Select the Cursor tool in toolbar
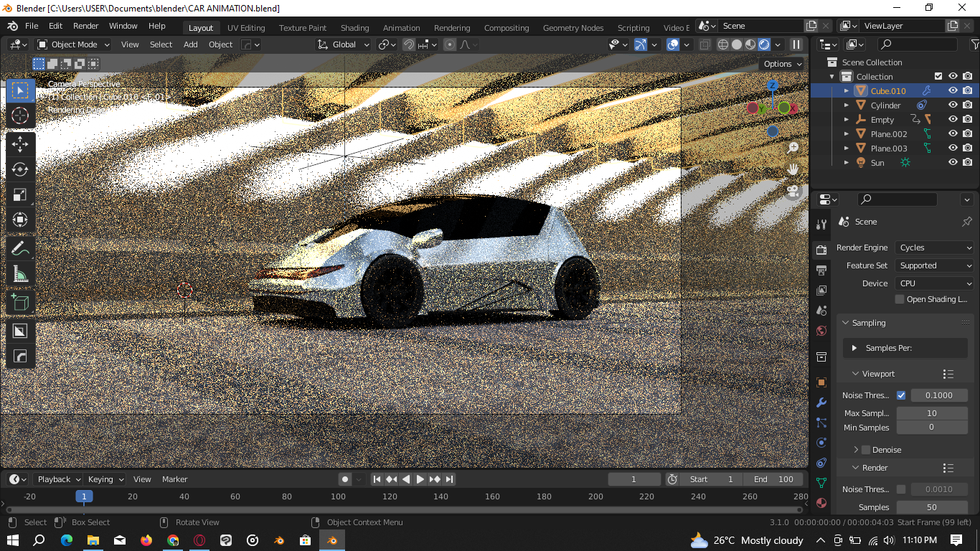Screen dimensions: 980x551 point(20,116)
